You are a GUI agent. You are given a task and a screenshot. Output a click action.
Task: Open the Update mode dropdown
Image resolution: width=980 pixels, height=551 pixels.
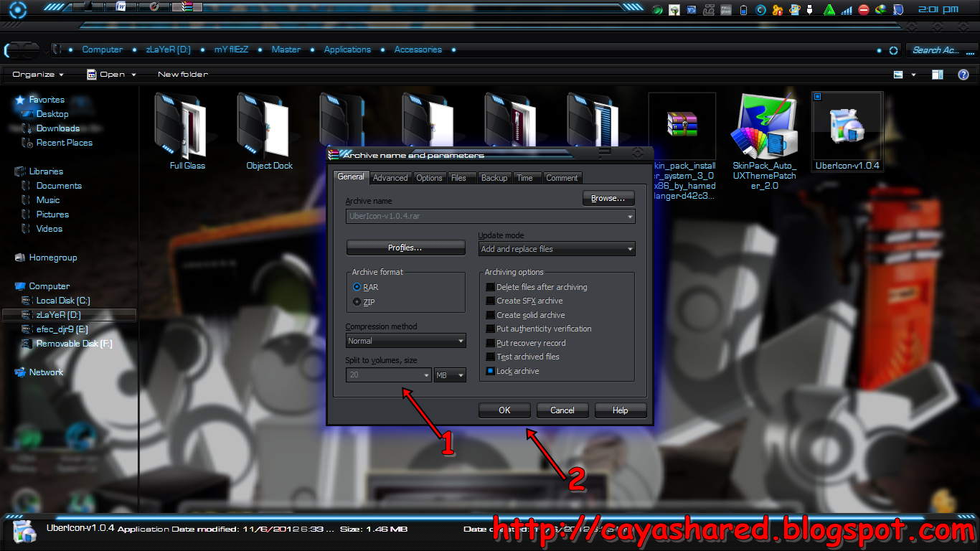pos(630,249)
